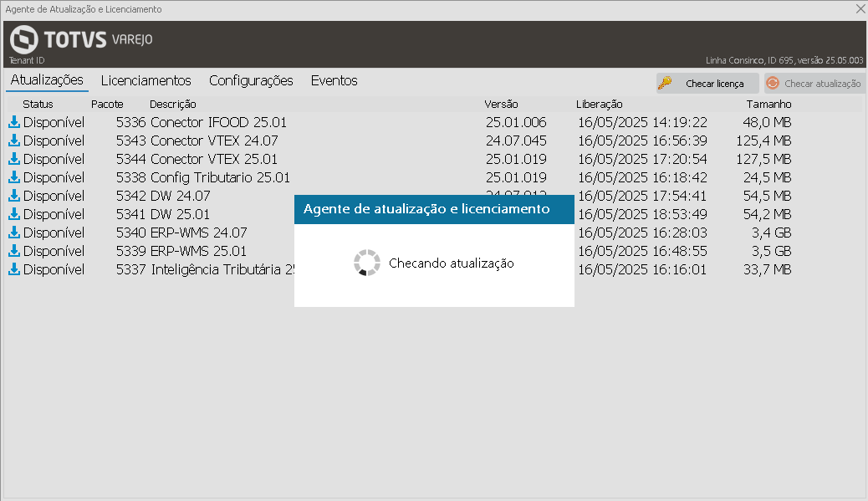The height and width of the screenshot is (501, 868).
Task: Sort by the Liberação column header
Action: click(599, 104)
